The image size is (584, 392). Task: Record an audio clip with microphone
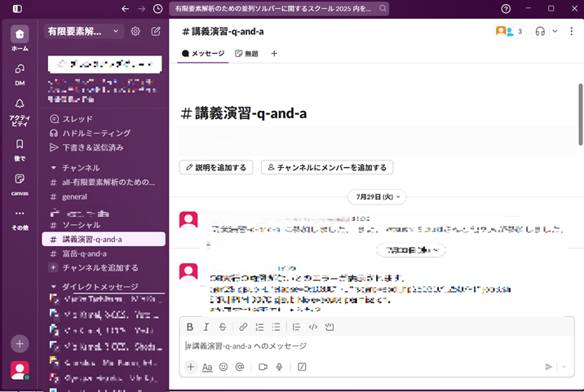point(279,367)
